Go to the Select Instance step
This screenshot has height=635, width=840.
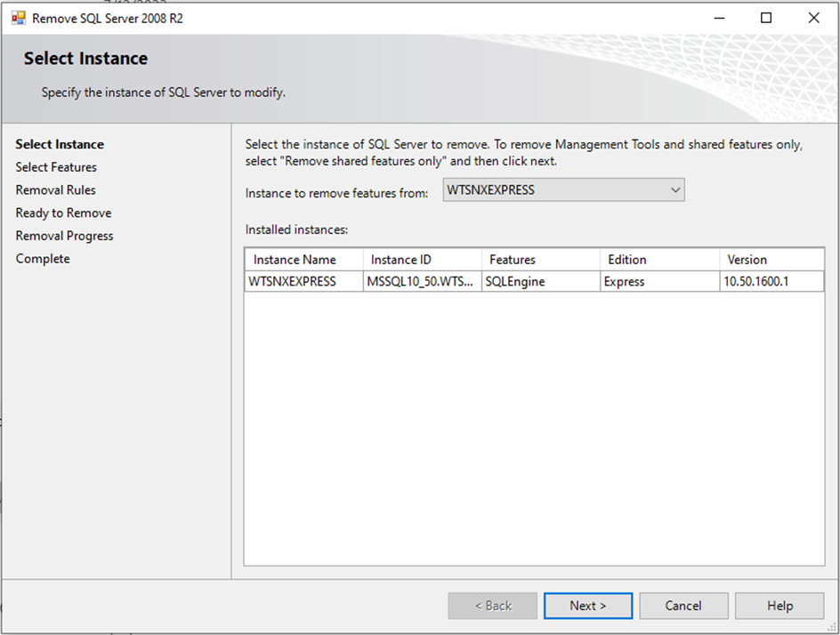click(60, 144)
